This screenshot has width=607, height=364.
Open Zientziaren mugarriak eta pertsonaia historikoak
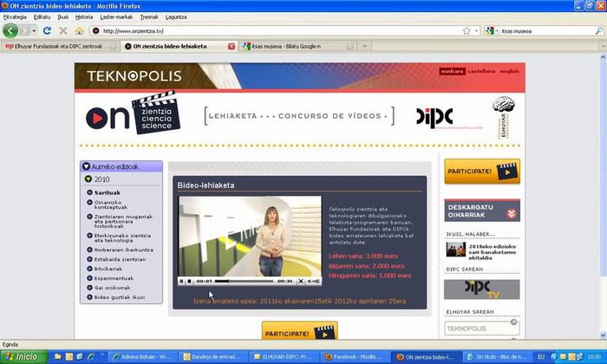click(x=123, y=221)
